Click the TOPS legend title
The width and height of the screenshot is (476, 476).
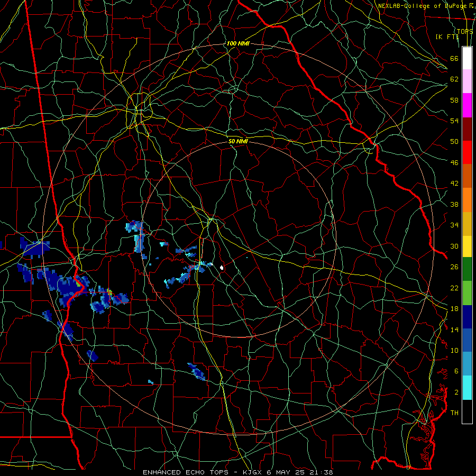click(465, 31)
